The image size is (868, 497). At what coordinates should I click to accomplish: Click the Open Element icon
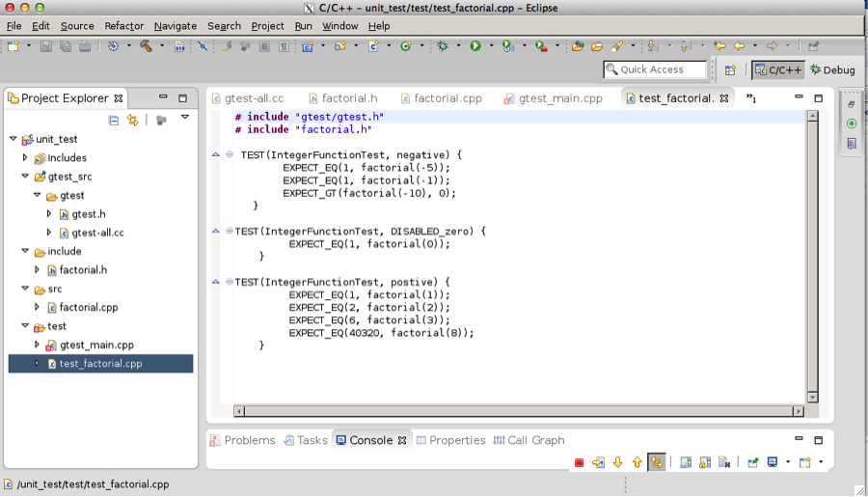(578, 46)
